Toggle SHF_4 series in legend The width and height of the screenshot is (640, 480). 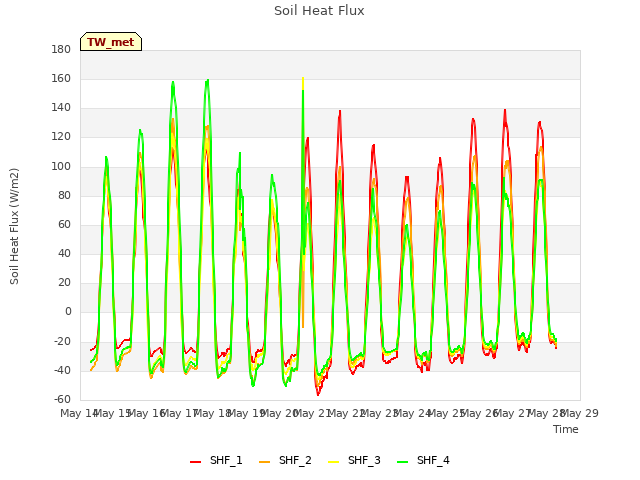click(x=423, y=460)
